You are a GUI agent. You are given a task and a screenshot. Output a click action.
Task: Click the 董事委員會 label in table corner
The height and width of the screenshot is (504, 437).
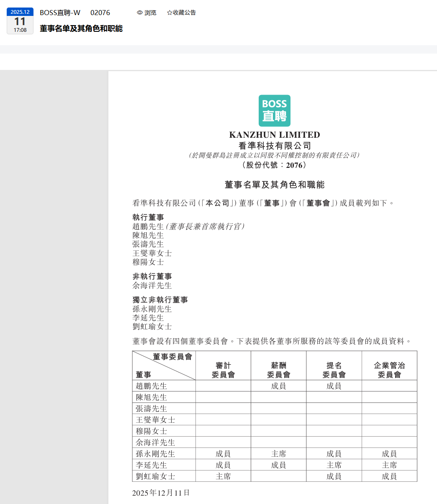(x=172, y=357)
